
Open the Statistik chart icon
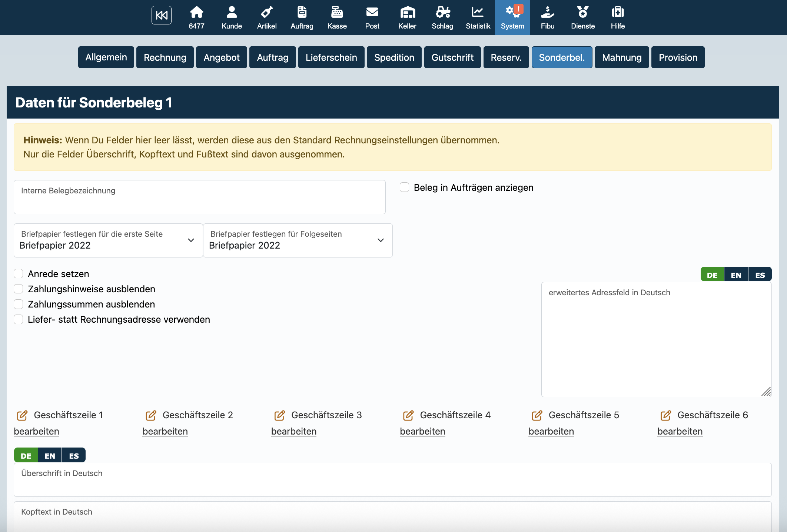pyautogui.click(x=478, y=17)
